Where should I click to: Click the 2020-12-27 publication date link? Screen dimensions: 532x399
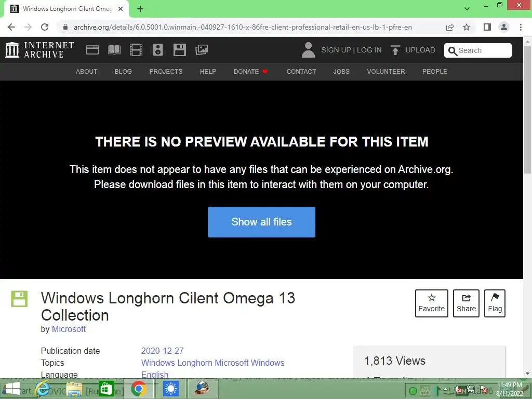coord(162,351)
